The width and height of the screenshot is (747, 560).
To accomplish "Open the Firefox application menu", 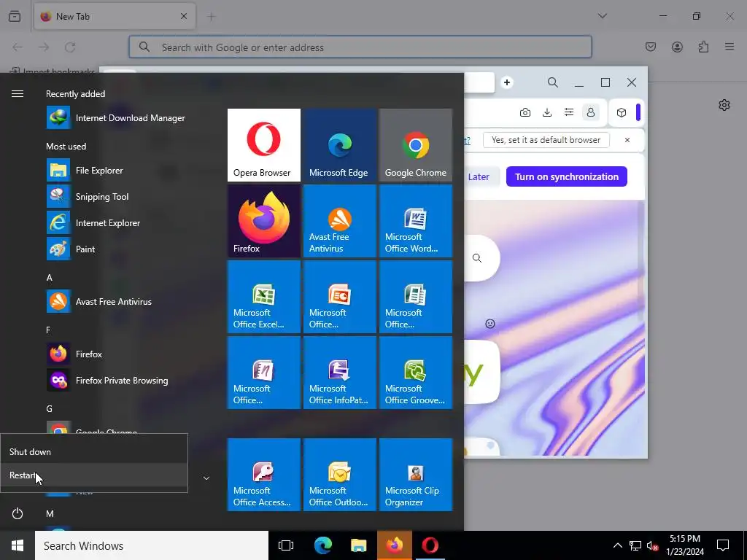I will (729, 47).
